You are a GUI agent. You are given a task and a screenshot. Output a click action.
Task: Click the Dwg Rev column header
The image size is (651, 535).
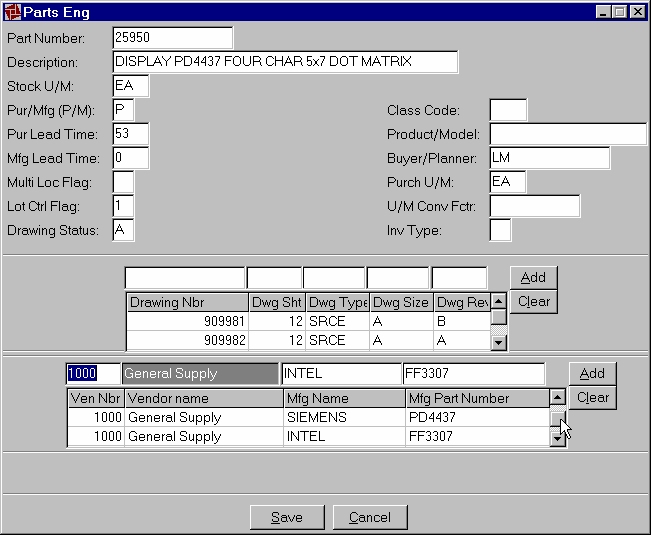point(462,302)
